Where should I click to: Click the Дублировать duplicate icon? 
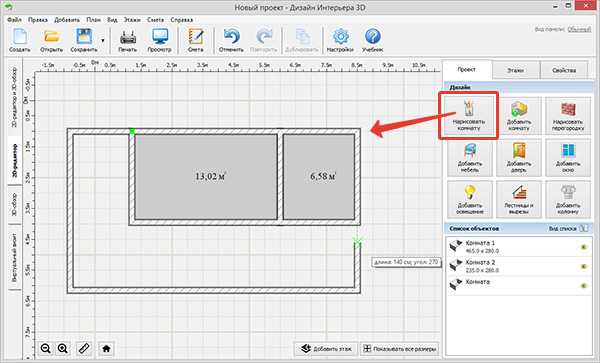click(x=302, y=40)
